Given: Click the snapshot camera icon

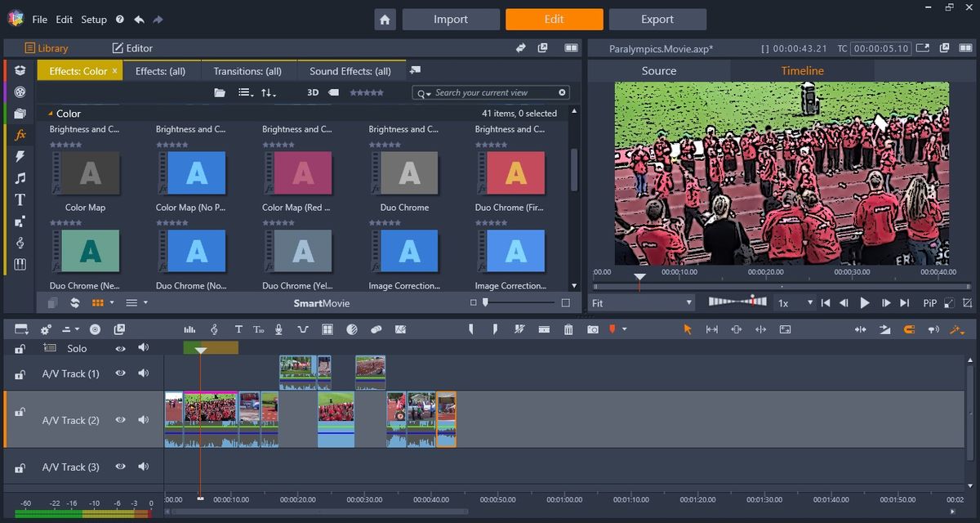Looking at the screenshot, I should pyautogui.click(x=593, y=329).
